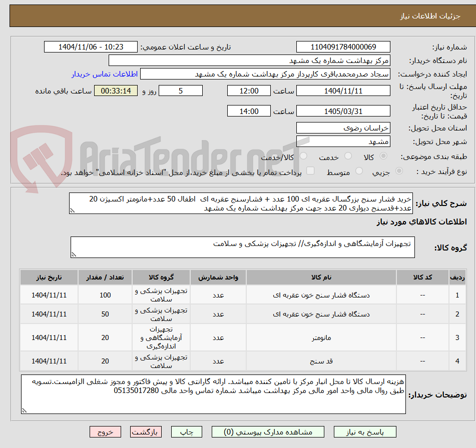Click the تاریخ نیاز column header

(49, 277)
